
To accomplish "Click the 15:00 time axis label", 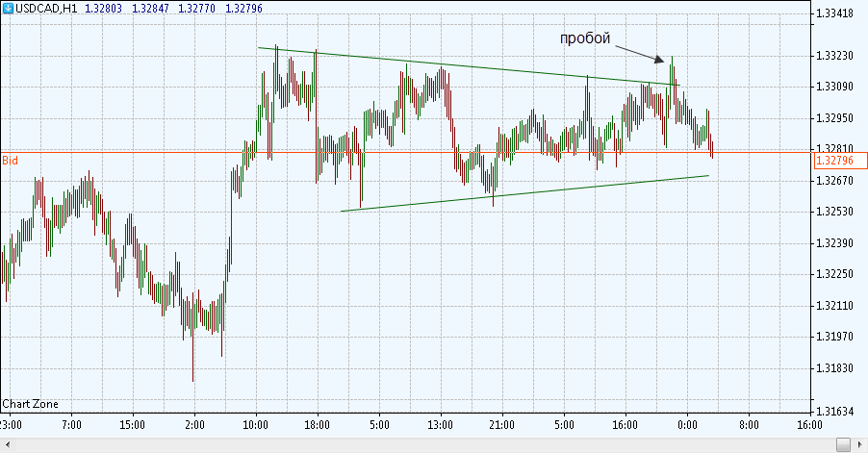I will click(x=132, y=425).
